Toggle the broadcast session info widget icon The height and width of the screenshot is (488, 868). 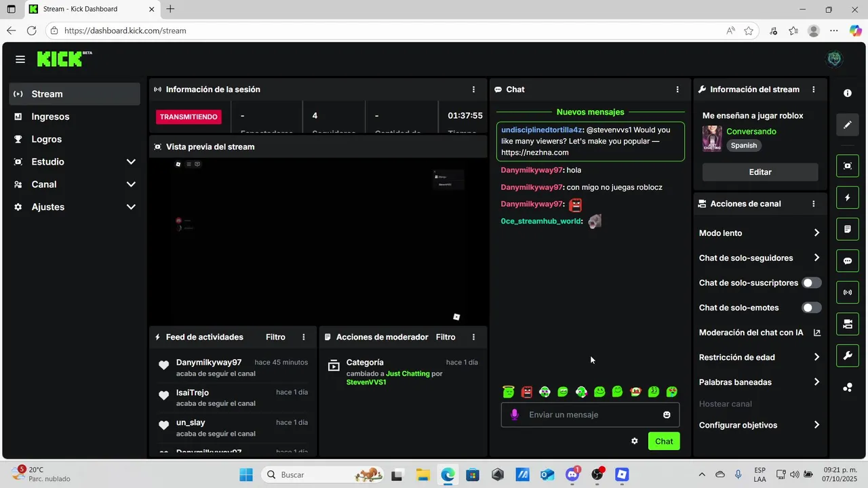(x=848, y=293)
